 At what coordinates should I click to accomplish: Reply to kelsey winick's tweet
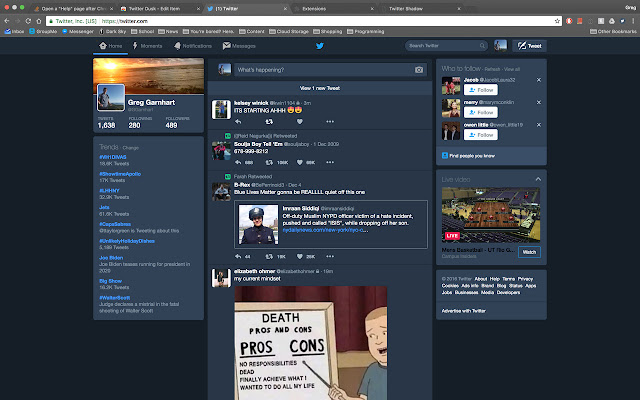238,120
